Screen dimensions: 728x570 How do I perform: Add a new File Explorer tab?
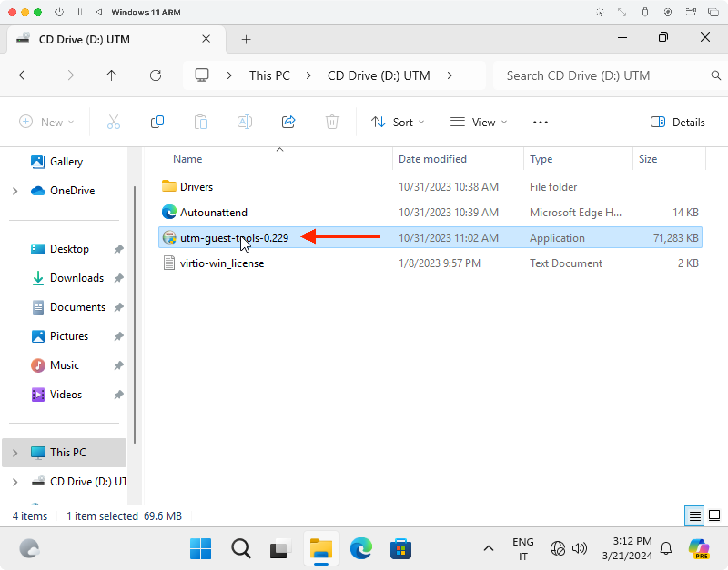(246, 40)
